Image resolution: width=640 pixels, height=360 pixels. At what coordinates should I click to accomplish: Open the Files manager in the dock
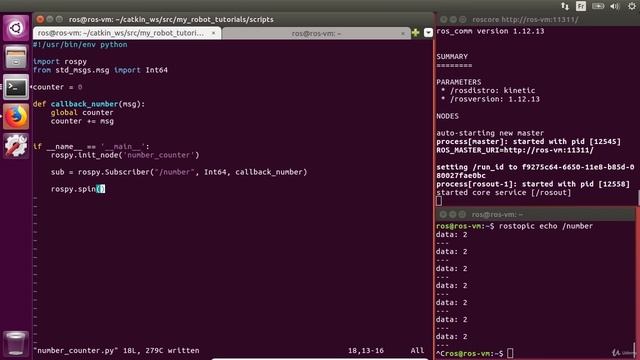click(x=16, y=57)
